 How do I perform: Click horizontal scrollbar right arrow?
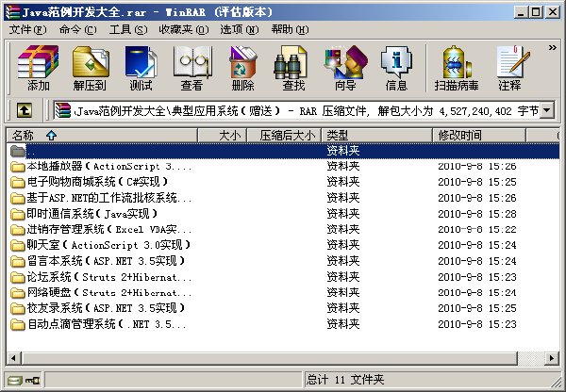pyautogui.click(x=552, y=358)
